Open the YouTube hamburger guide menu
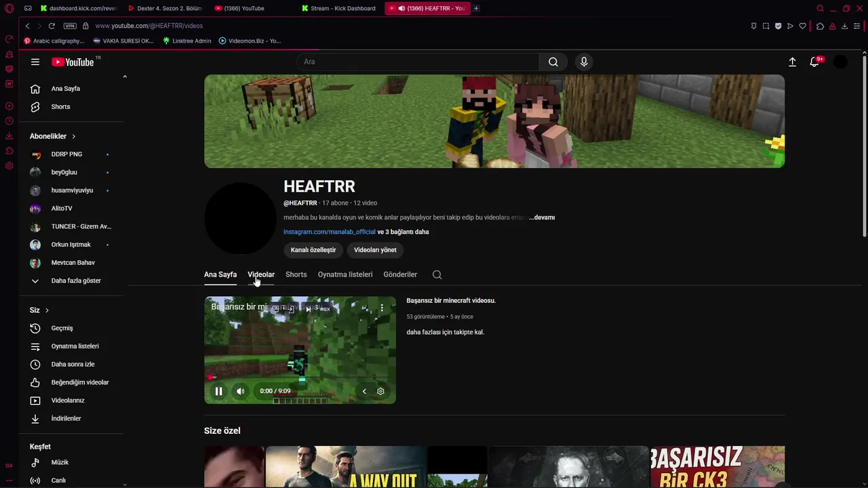Screen dimensions: 868x488 point(35,62)
